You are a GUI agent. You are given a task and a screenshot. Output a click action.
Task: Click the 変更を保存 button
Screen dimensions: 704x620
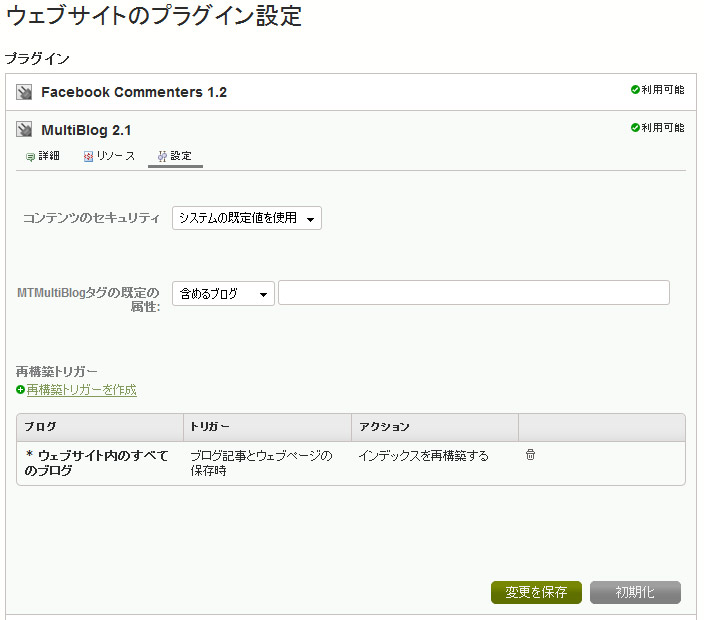[536, 592]
